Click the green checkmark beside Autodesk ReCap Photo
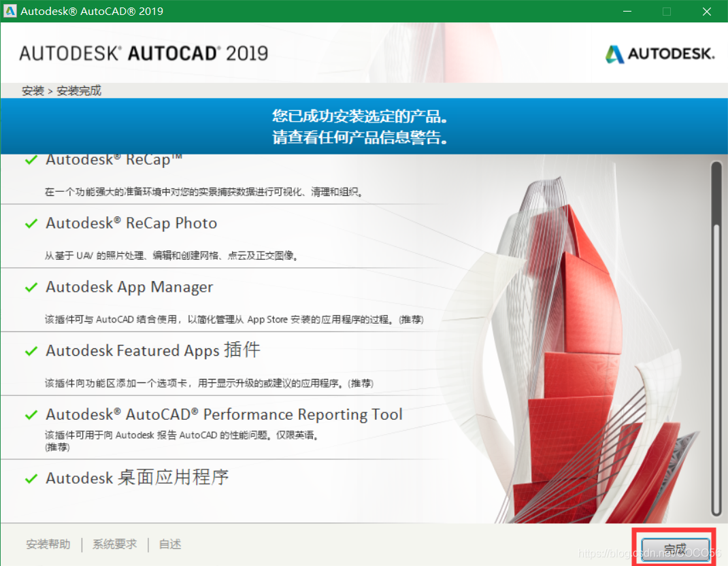This screenshot has width=728, height=566. pos(31,224)
